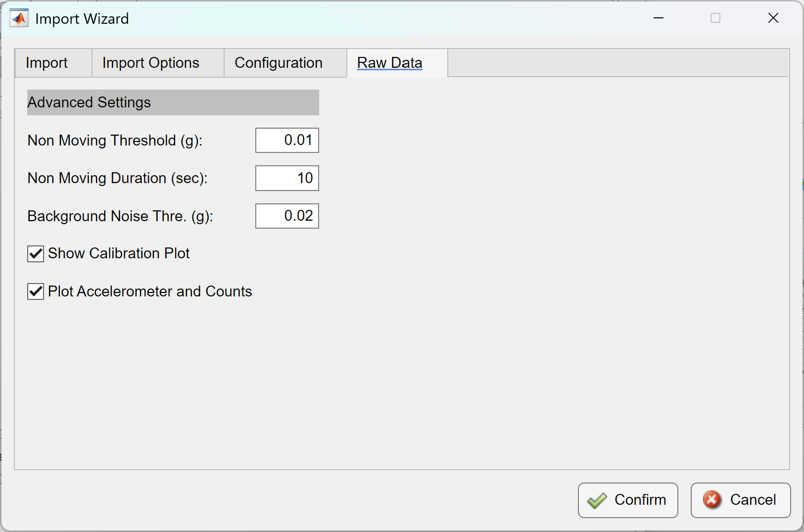Uncheck Show Calibration Plot

click(35, 254)
